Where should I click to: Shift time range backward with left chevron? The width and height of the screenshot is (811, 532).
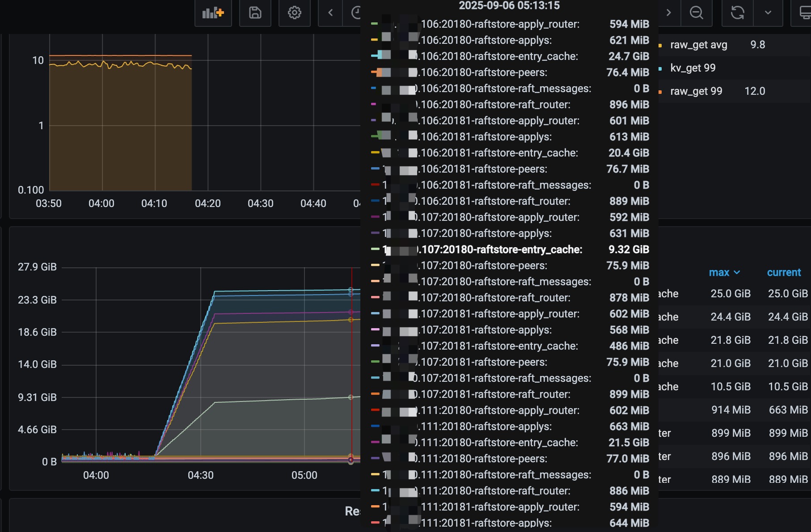coord(330,13)
